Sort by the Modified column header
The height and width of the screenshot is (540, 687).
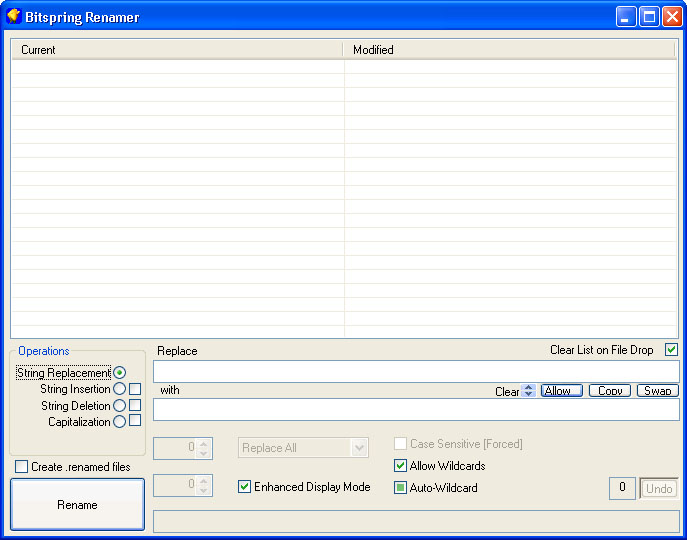(509, 50)
